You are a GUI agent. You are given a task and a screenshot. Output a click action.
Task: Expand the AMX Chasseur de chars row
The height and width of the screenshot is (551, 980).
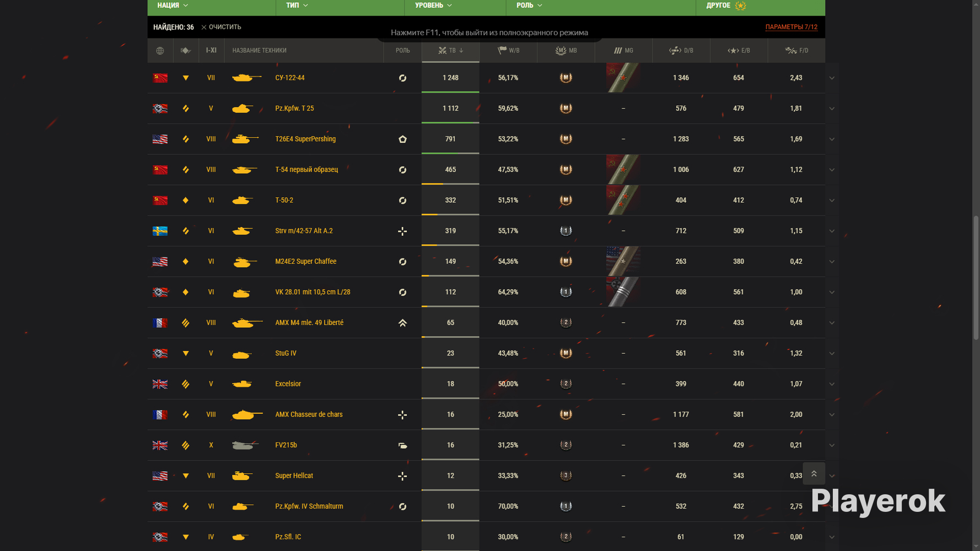(x=832, y=415)
